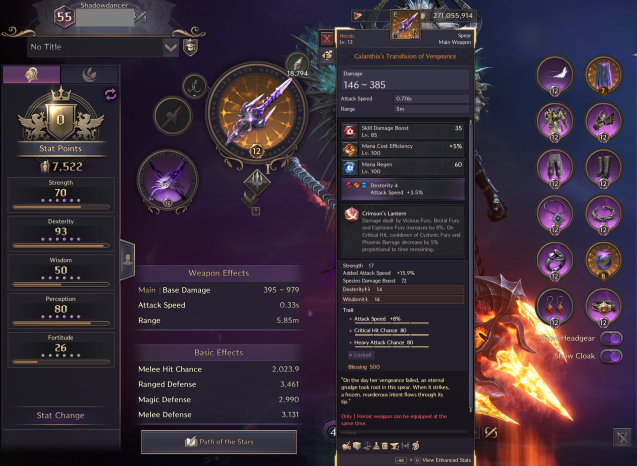Expand the chevron below the trident icon

pos(249,199)
